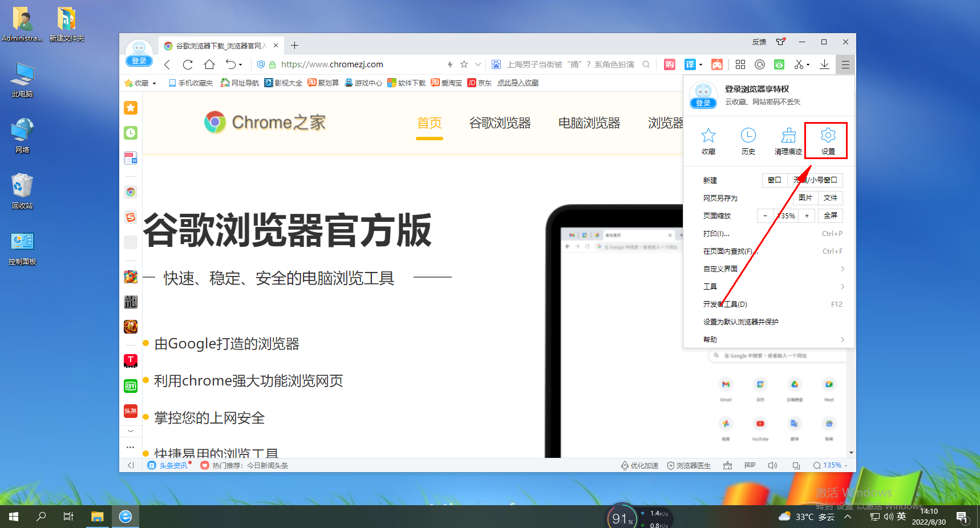Toggle the sound speaker icon in status bar

772,465
